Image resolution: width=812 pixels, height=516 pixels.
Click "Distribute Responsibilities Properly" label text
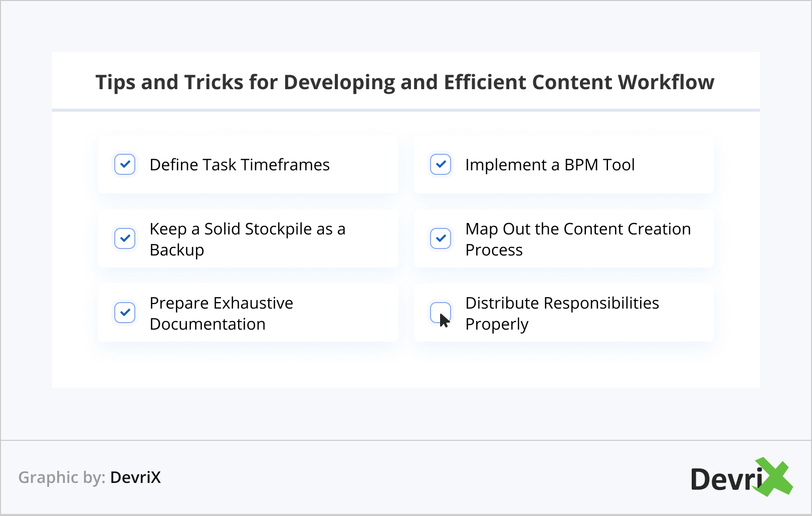[x=562, y=313]
